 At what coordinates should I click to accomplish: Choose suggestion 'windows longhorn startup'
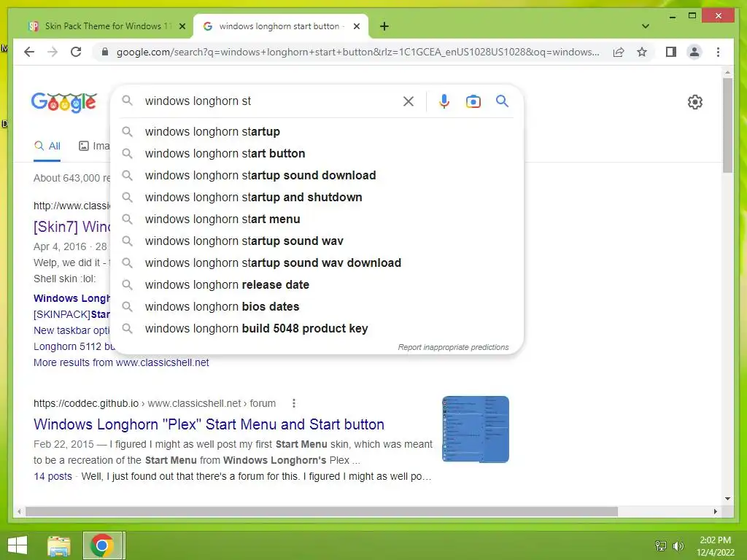click(x=317, y=131)
